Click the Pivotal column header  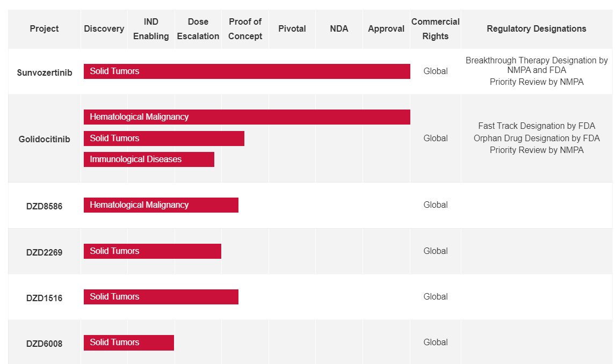[x=292, y=29]
